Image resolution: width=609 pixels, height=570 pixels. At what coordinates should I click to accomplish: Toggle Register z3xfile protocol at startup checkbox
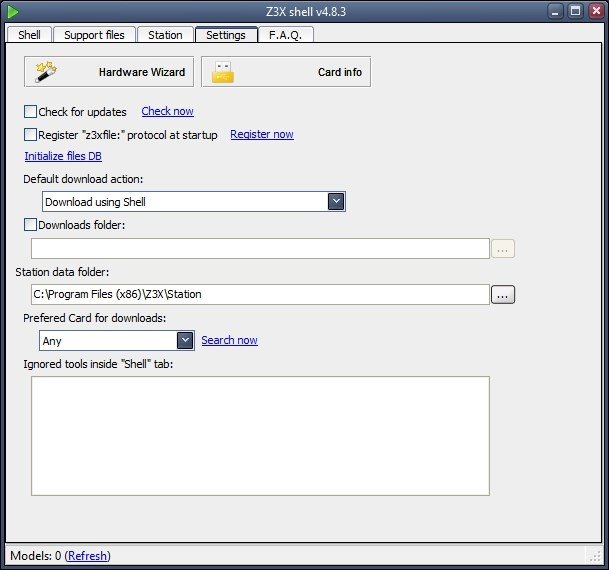pyautogui.click(x=30, y=135)
